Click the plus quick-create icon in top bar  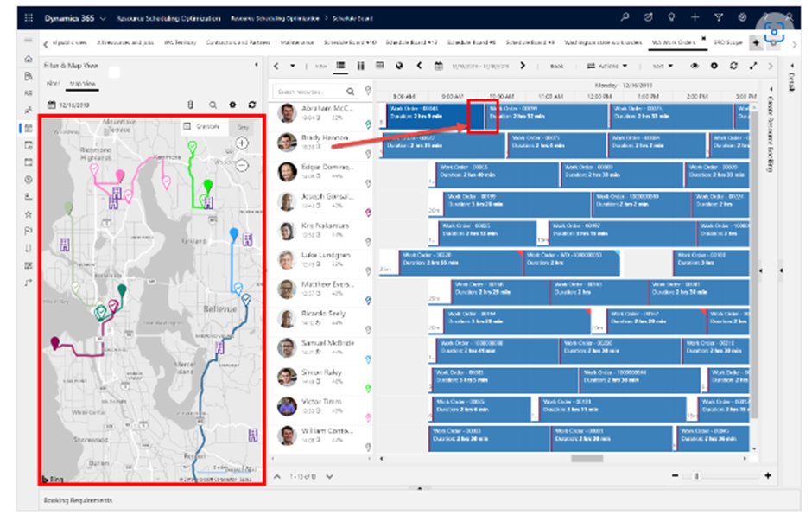(x=695, y=17)
